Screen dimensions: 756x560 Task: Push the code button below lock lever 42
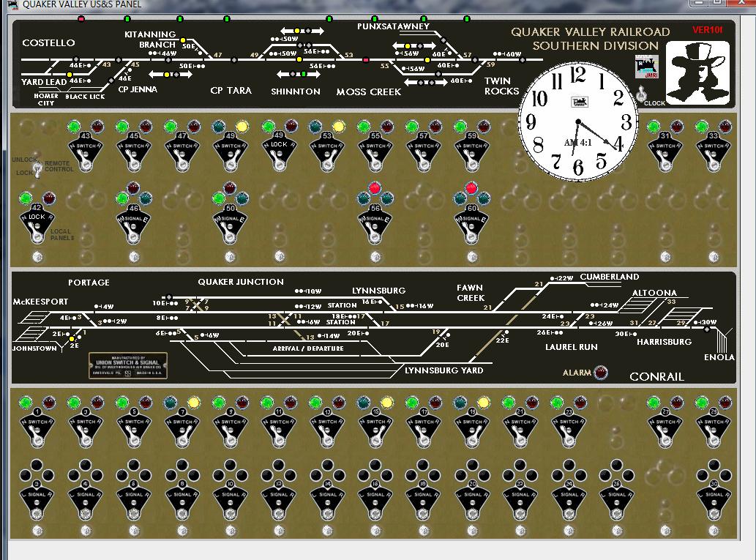coord(37,257)
